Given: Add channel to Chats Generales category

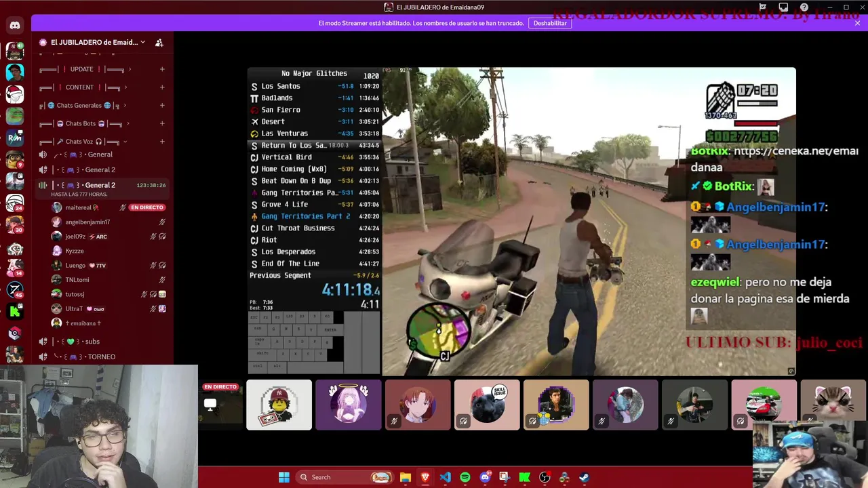Looking at the screenshot, I should (162, 106).
